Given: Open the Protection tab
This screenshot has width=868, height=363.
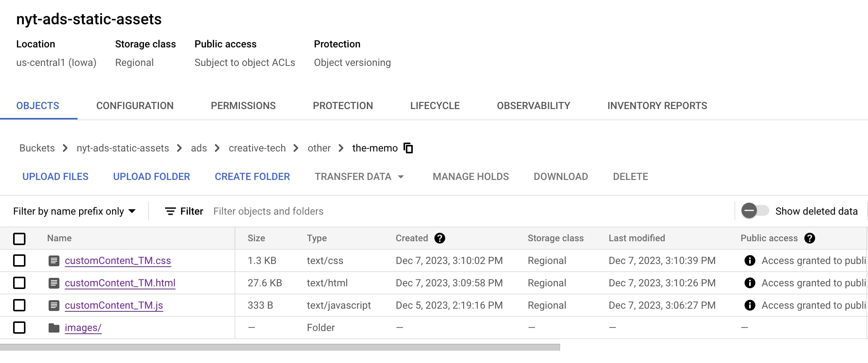Looking at the screenshot, I should pyautogui.click(x=343, y=106).
